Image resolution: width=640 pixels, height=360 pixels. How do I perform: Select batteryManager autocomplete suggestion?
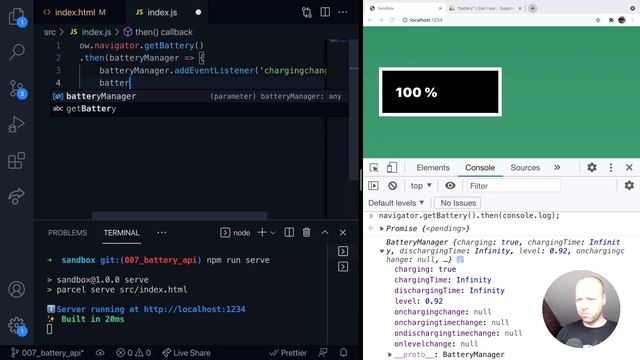[200, 96]
